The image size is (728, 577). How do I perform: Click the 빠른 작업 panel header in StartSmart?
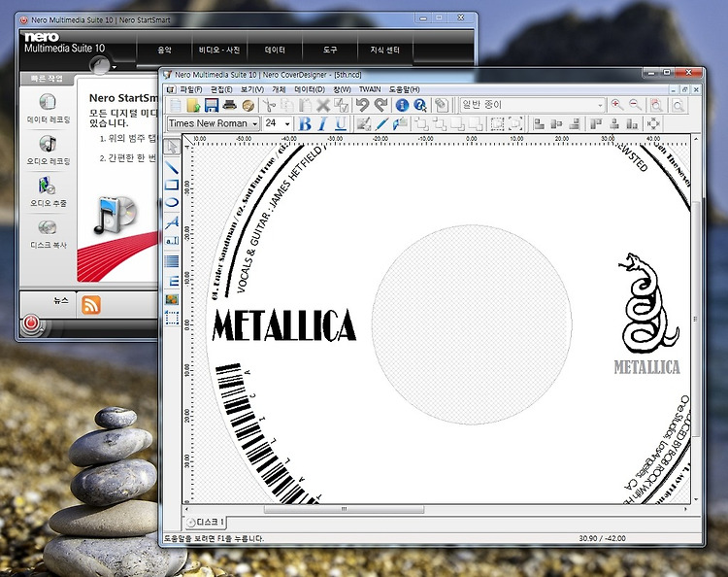tap(47, 79)
